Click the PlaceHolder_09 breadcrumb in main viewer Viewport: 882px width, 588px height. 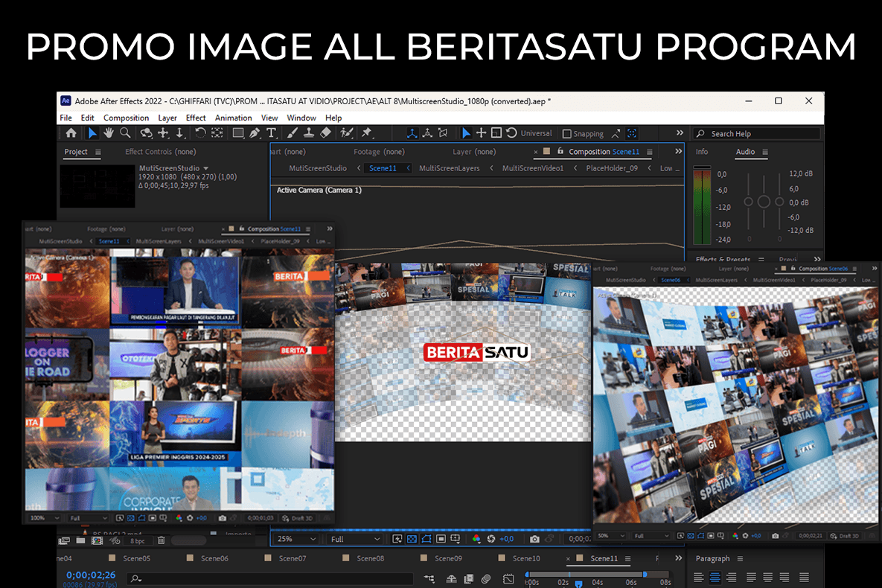611,168
